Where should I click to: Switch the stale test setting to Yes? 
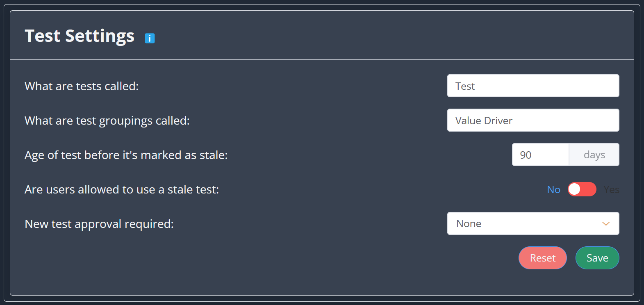(582, 189)
